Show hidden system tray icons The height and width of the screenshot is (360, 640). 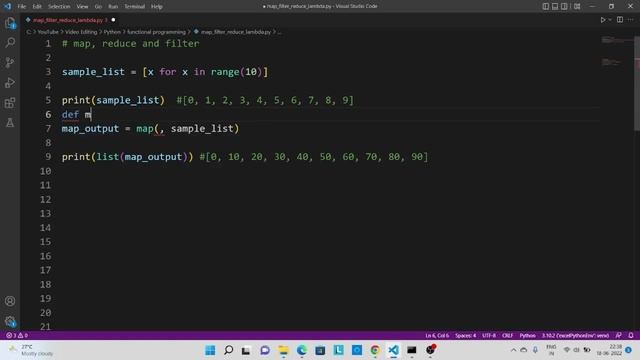click(513, 350)
